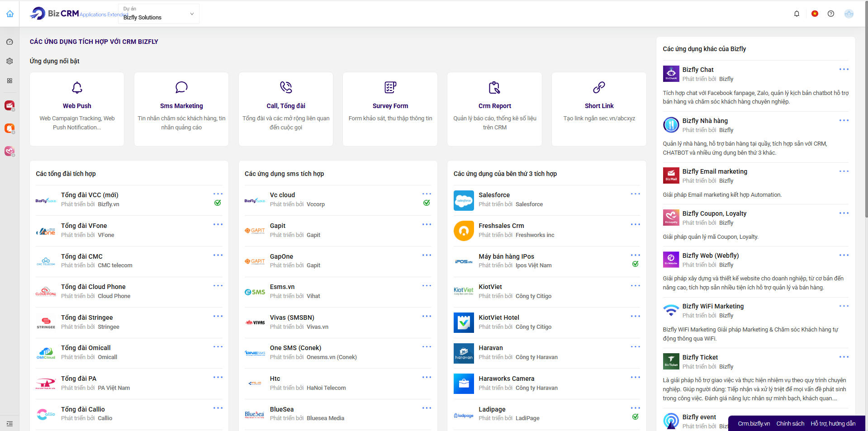Click the KiotViet Hotel logo
The image size is (868, 431).
click(464, 323)
